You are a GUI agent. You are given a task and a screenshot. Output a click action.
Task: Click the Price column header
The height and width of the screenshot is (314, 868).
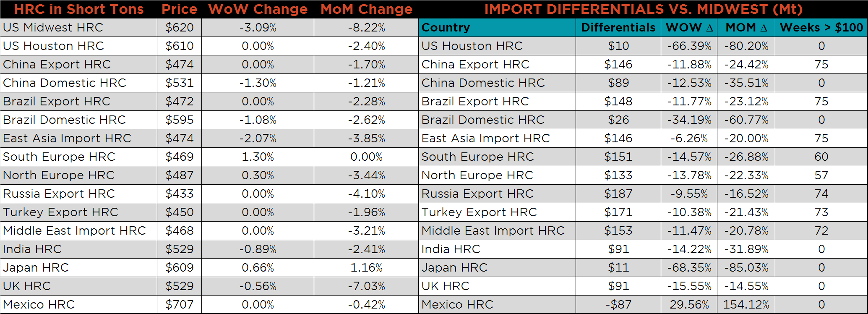[x=179, y=9]
